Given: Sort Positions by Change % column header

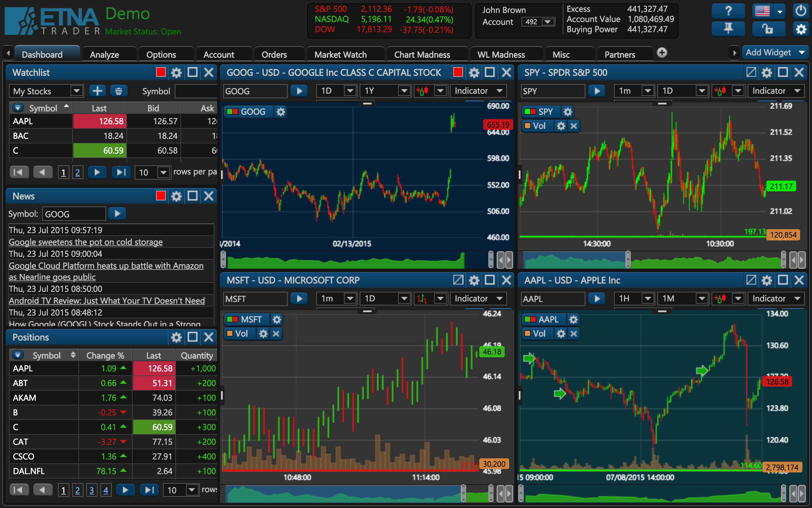Looking at the screenshot, I should [105, 355].
